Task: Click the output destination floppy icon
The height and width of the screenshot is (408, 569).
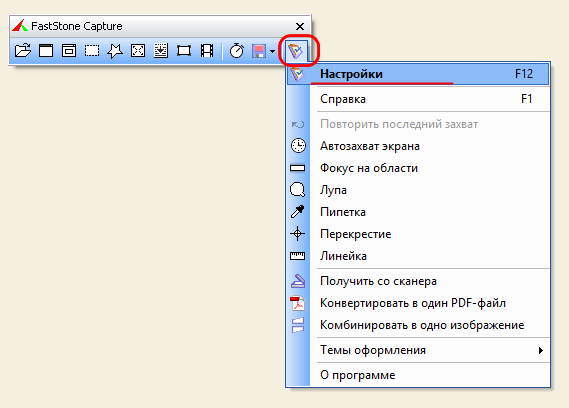Action: point(259,51)
